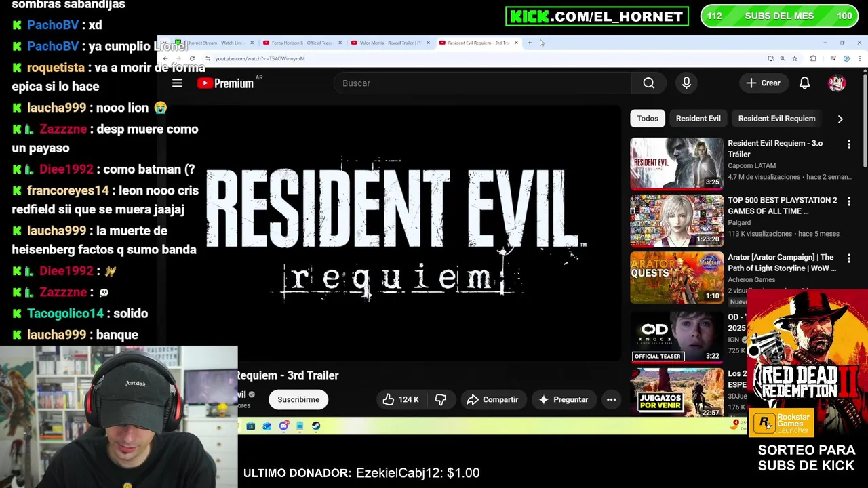Click chat username francoreyes14
Image resolution: width=868 pixels, height=488 pixels.
[68, 191]
